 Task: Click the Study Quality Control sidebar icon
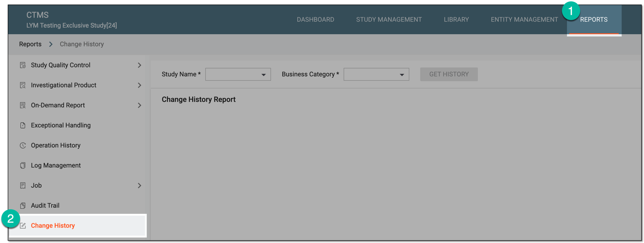23,65
